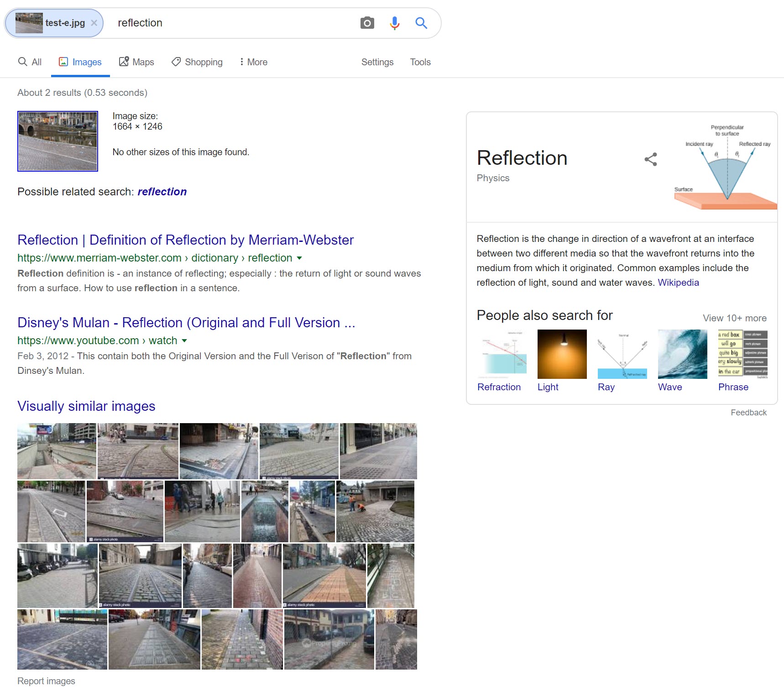Screen dimensions: 784x697
Task: Expand the Merriam-Webster URL dropdown arrow
Action: [x=299, y=258]
